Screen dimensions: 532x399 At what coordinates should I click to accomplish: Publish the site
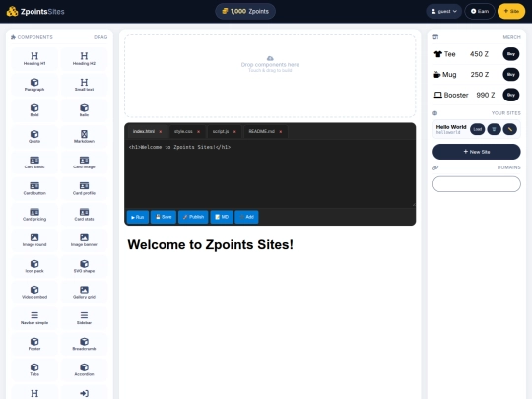point(193,217)
